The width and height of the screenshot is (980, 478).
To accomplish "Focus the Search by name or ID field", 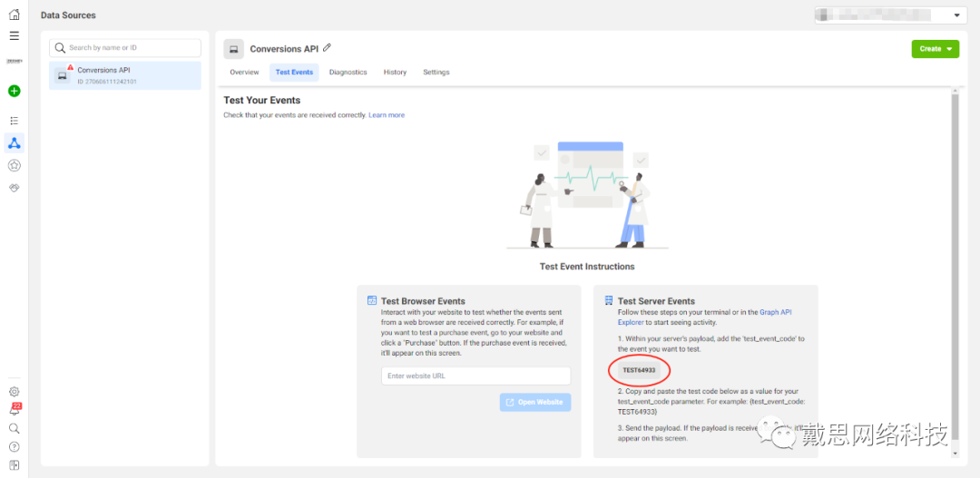I will (125, 47).
